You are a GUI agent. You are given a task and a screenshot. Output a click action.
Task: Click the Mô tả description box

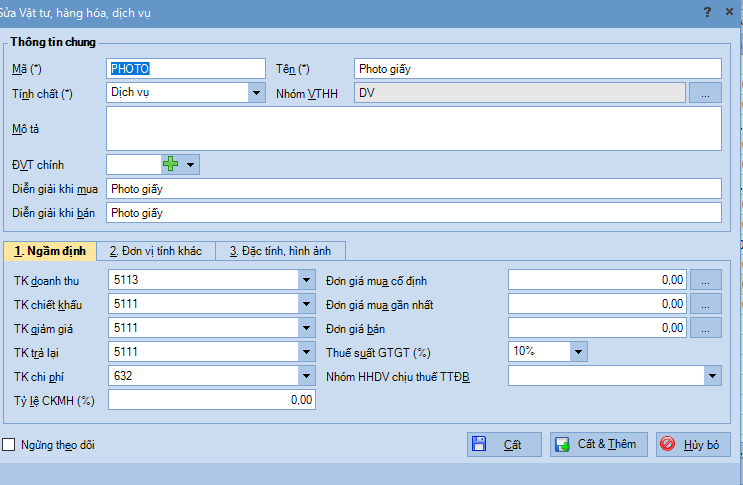point(414,128)
